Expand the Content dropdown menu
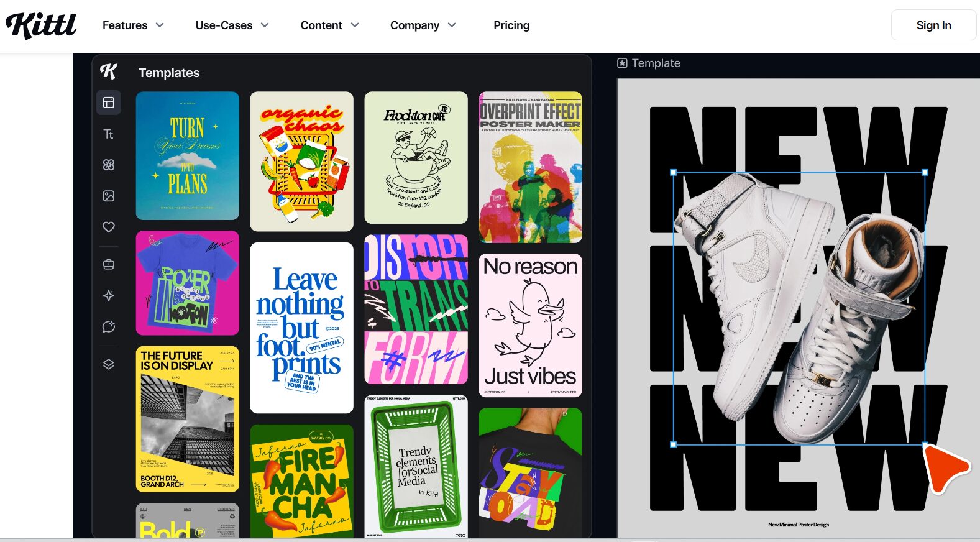 [x=329, y=25]
